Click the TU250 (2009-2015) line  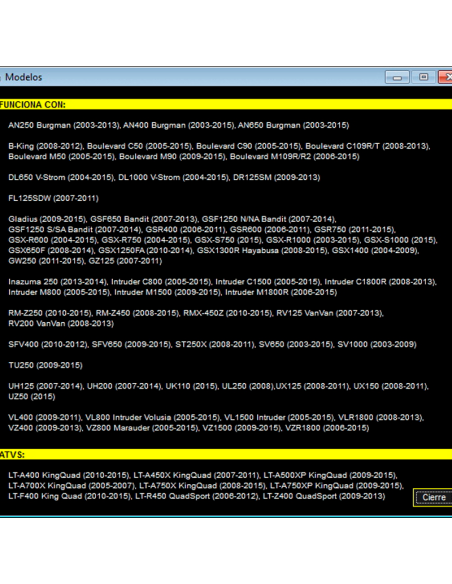pyautogui.click(x=45, y=365)
